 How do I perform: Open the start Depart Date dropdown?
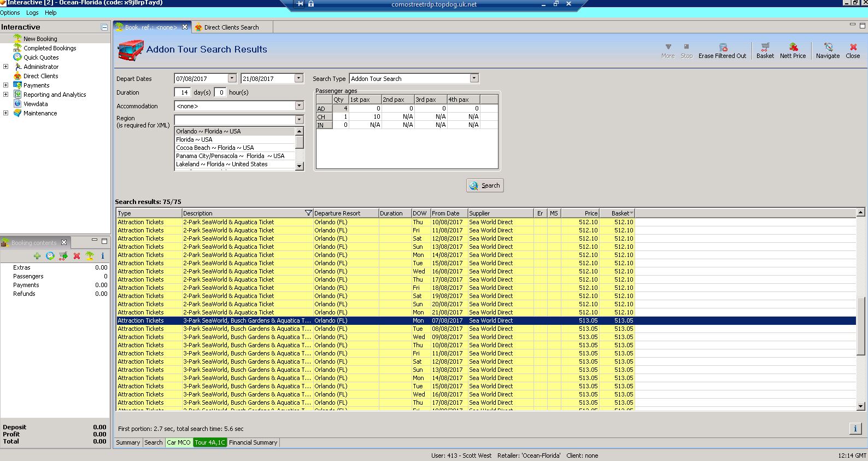[x=232, y=78]
